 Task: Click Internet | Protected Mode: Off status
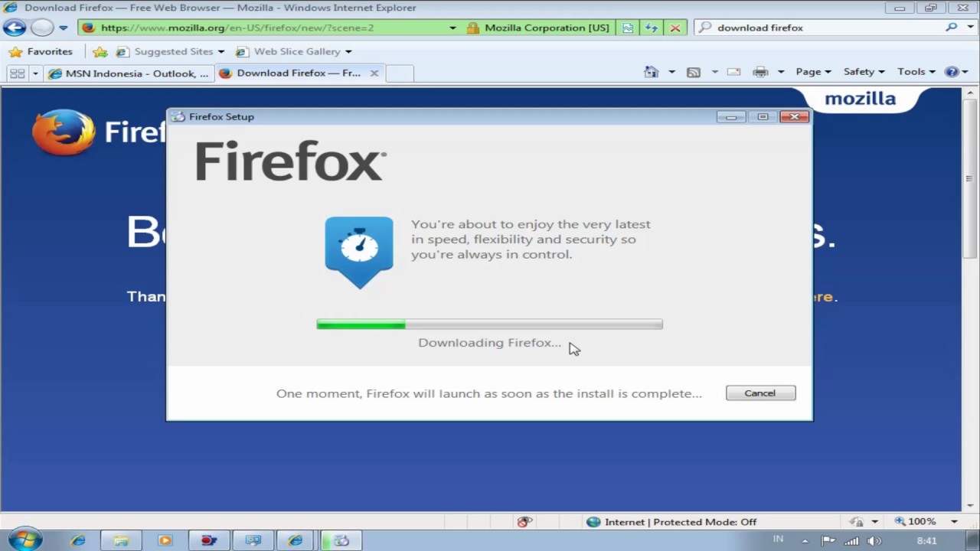(671, 522)
